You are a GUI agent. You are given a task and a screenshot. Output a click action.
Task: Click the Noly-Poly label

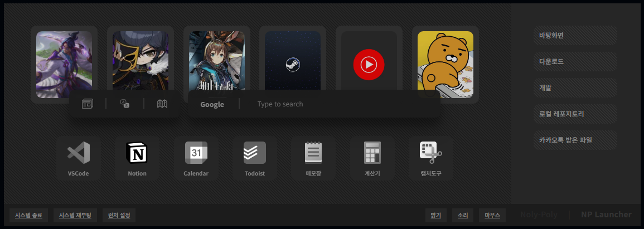539,215
